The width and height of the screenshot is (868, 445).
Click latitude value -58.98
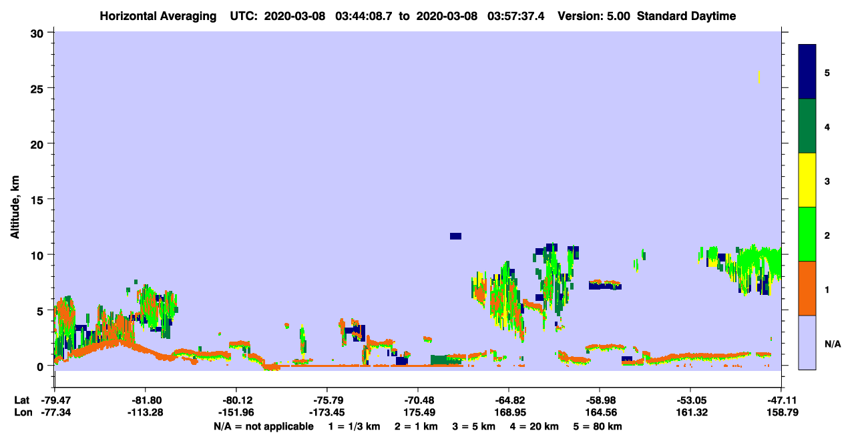600,400
